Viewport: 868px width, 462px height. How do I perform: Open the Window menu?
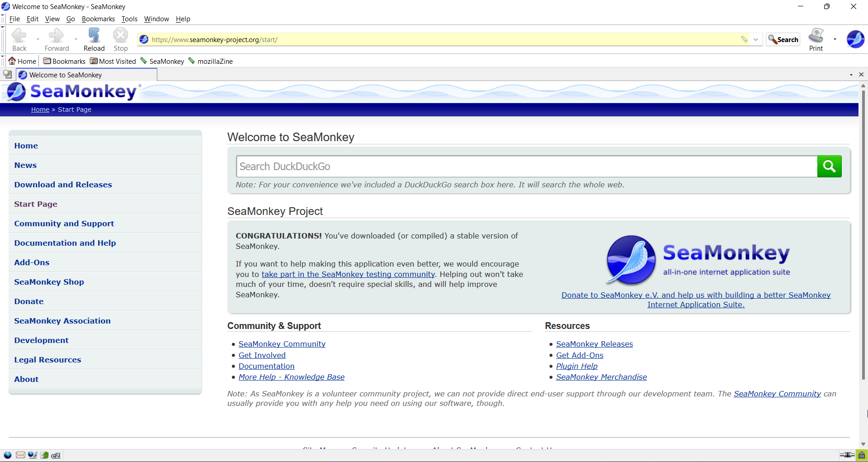pyautogui.click(x=156, y=19)
